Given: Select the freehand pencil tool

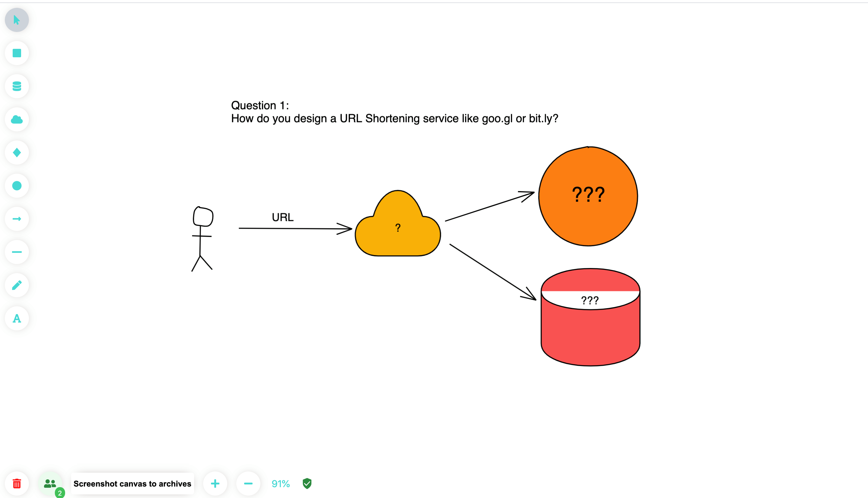Looking at the screenshot, I should [17, 285].
